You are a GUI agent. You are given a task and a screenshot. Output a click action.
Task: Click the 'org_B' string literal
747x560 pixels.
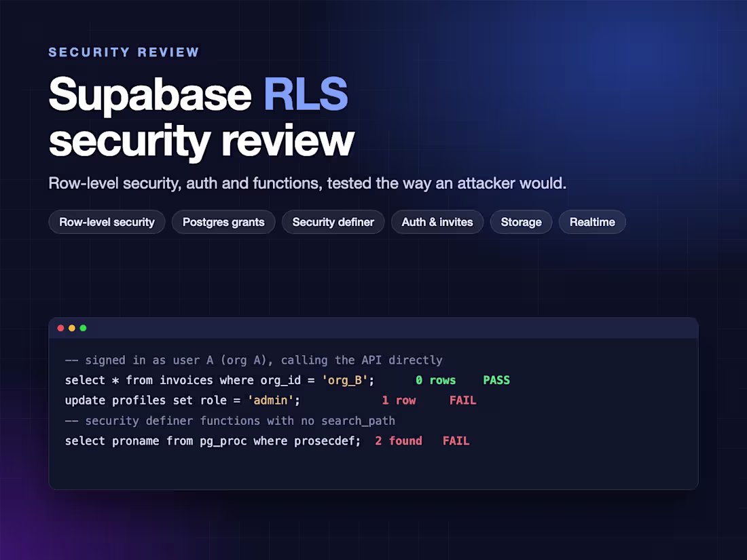click(345, 381)
